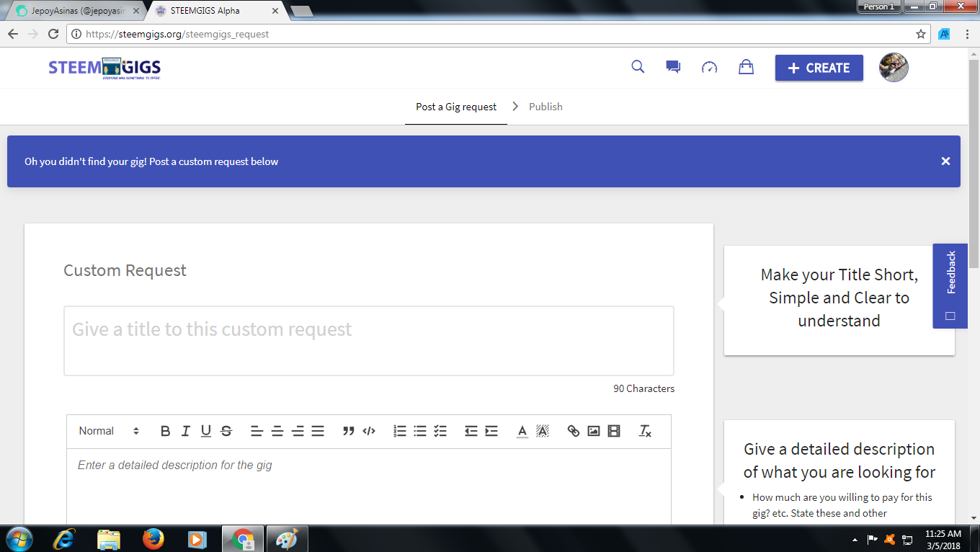Screen dimensions: 980x552
Task: Align text right in editor
Action: coord(298,431)
